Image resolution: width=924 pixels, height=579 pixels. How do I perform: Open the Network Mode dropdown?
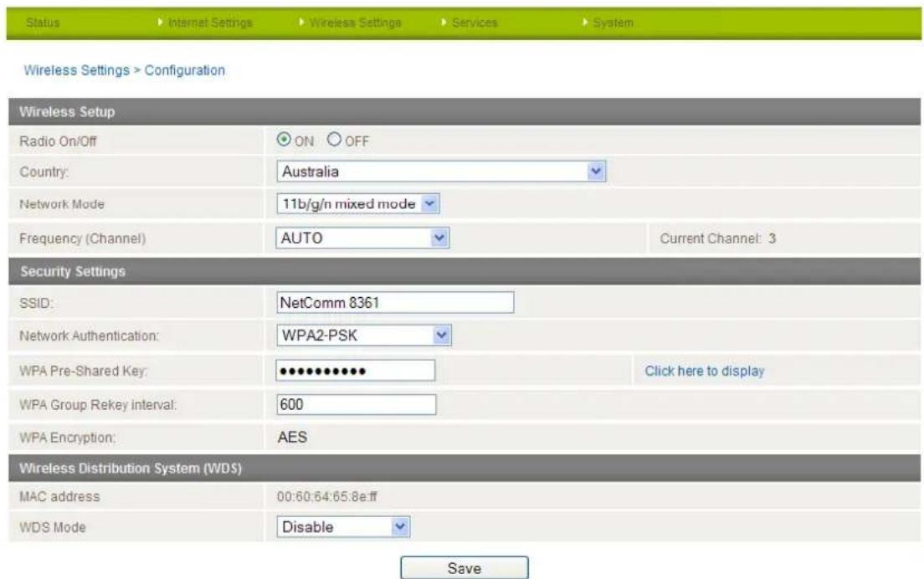[x=357, y=204]
